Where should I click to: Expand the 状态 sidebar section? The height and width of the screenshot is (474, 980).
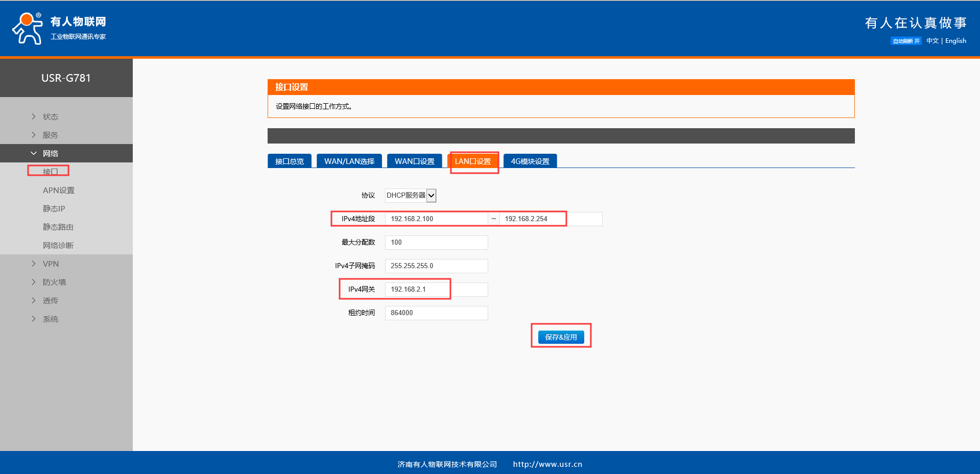pyautogui.click(x=50, y=116)
